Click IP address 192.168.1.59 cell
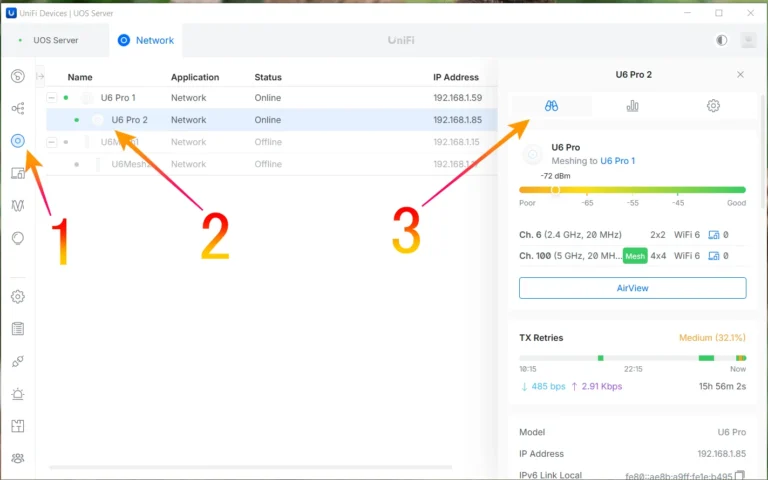This screenshot has width=768, height=480. (457, 97)
